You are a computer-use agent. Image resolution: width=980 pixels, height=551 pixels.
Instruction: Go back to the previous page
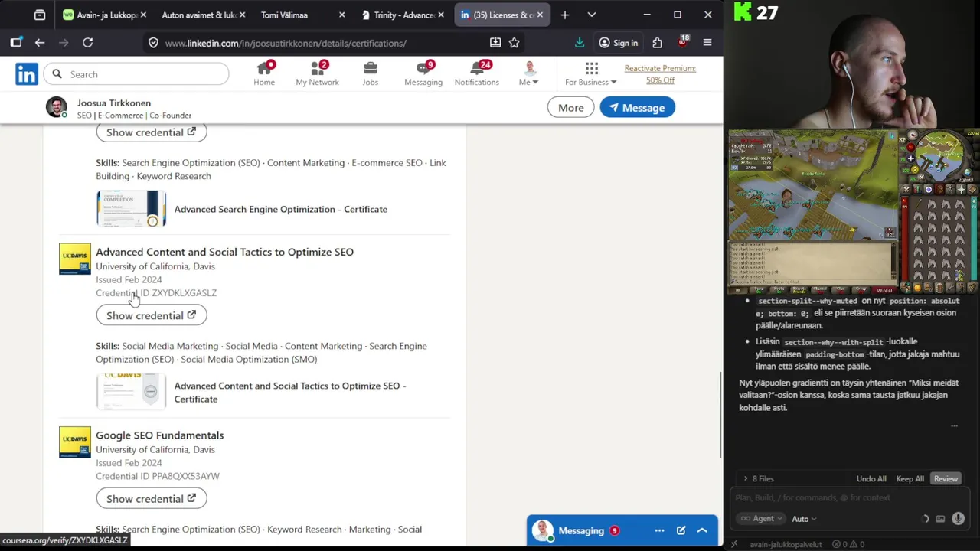[40, 43]
